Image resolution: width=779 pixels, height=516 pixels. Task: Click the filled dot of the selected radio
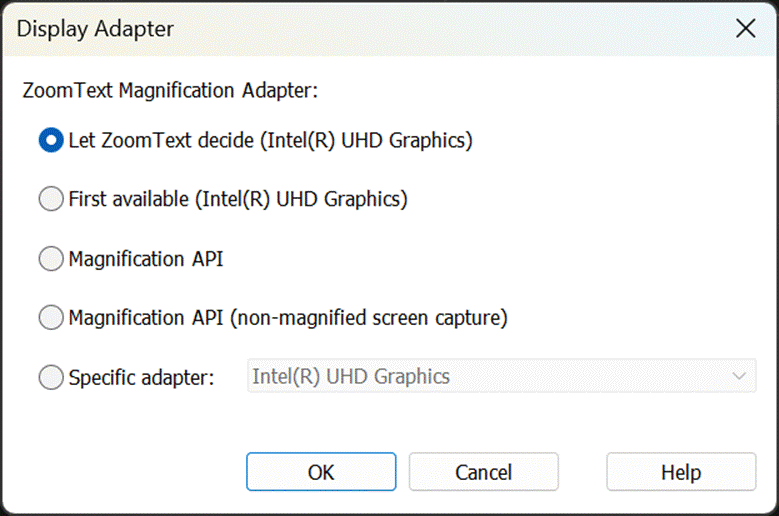[x=50, y=141]
